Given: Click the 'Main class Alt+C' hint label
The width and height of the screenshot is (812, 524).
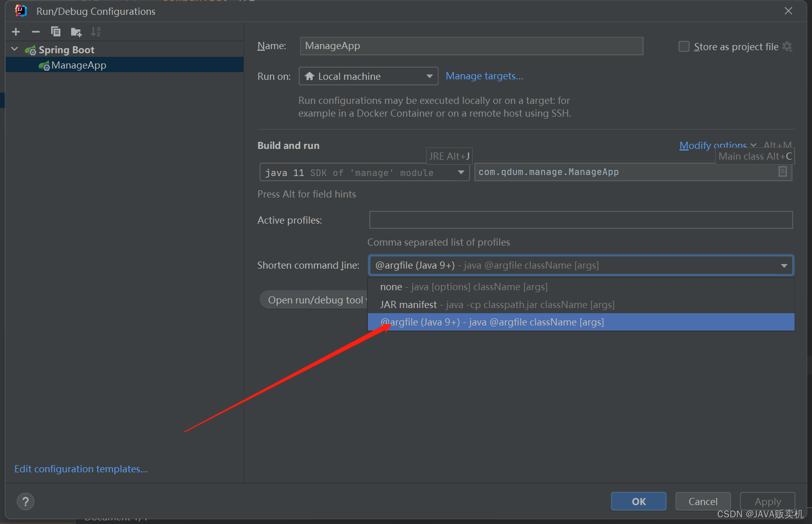Looking at the screenshot, I should [755, 156].
